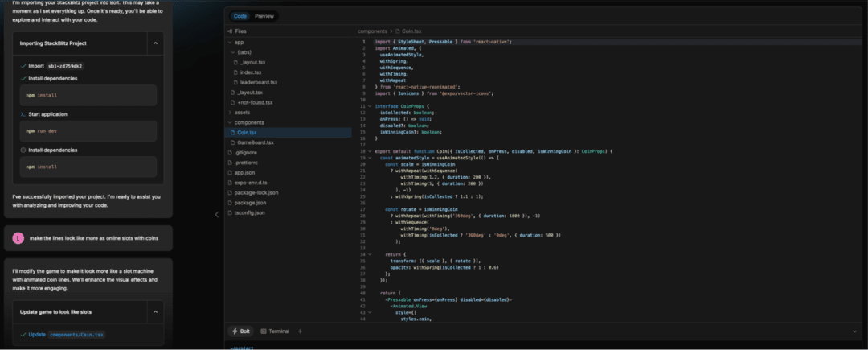The width and height of the screenshot is (868, 350).
Task: Select the Code tab
Action: click(240, 16)
